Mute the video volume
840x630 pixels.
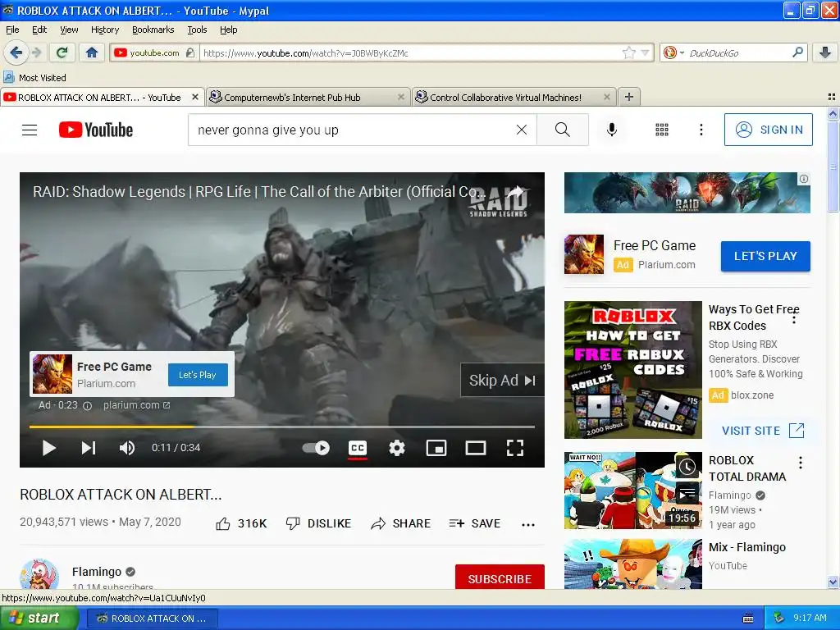click(127, 448)
